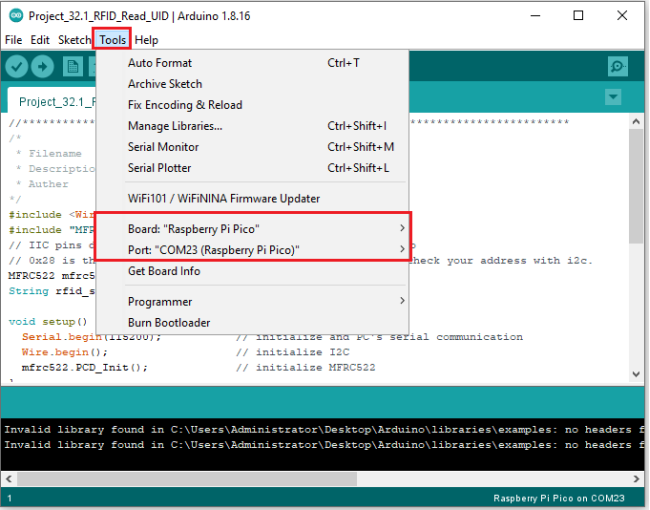Click editor vertical scrollbar up arrow

636,121
